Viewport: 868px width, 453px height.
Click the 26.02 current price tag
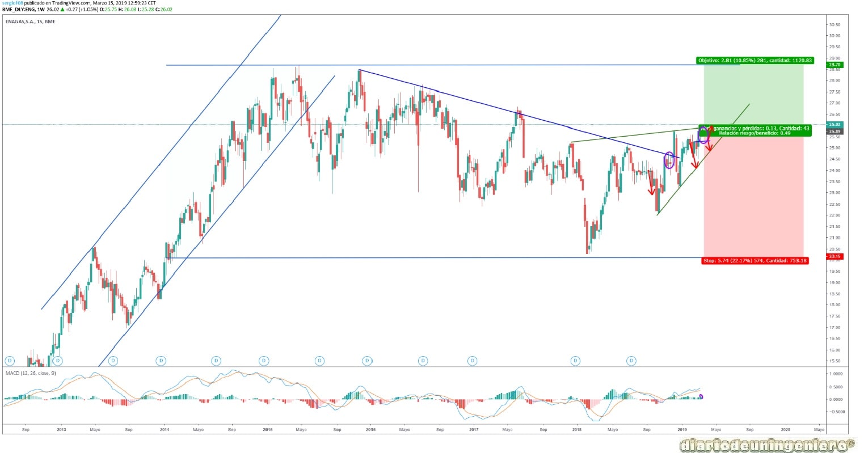pyautogui.click(x=835, y=124)
